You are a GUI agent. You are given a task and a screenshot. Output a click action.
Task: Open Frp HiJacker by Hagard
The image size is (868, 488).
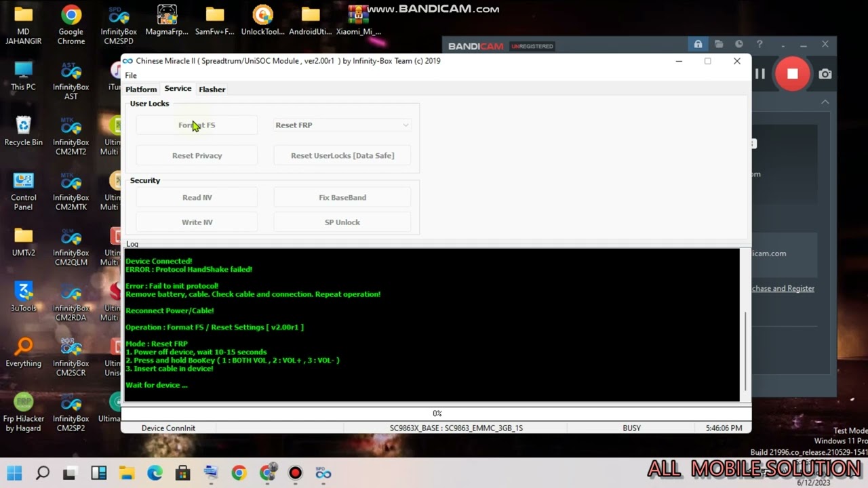click(x=23, y=412)
